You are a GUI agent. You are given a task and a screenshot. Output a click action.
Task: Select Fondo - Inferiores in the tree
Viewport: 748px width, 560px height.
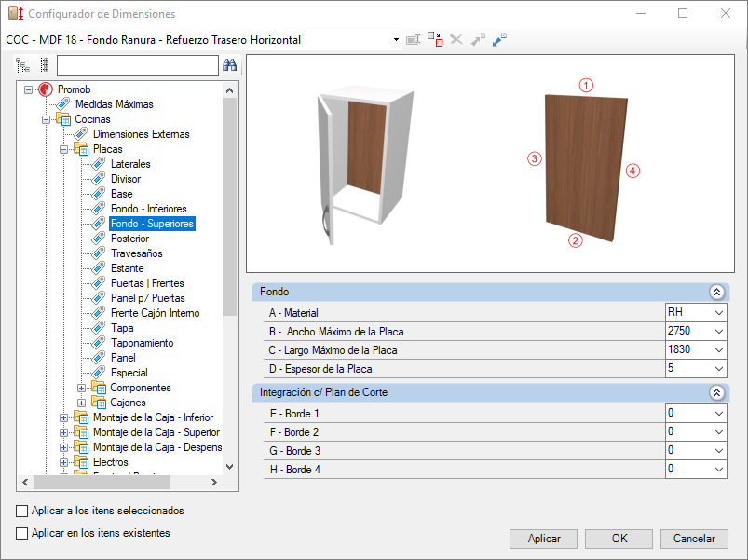[148, 209]
